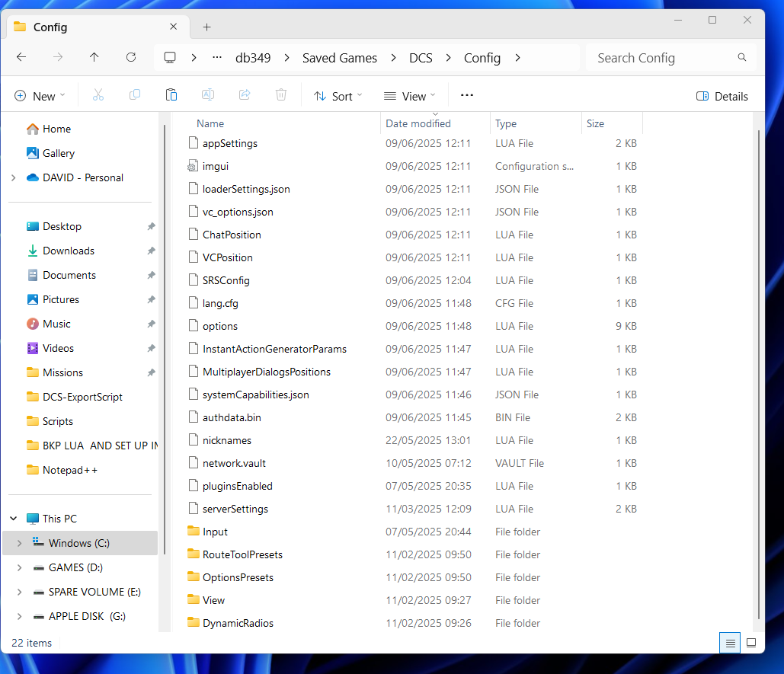Screen dimensions: 784x674
Task: Click the Rename icon in toolbar
Action: click(207, 95)
